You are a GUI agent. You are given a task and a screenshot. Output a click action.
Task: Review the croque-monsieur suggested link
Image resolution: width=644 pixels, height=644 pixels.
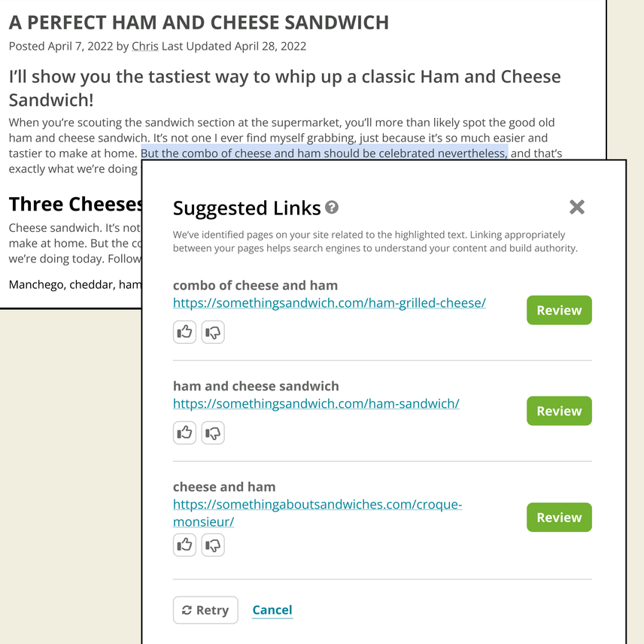coord(559,517)
